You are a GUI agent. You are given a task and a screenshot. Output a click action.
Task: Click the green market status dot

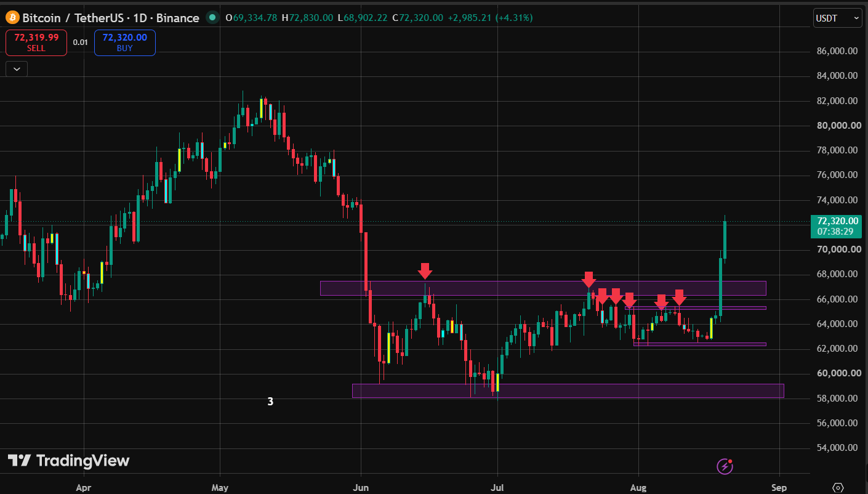212,18
